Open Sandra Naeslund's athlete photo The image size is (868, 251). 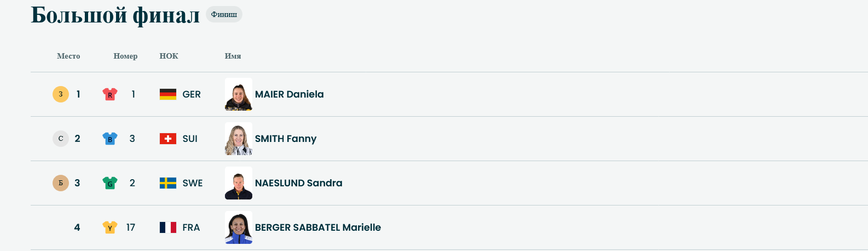[x=239, y=183]
